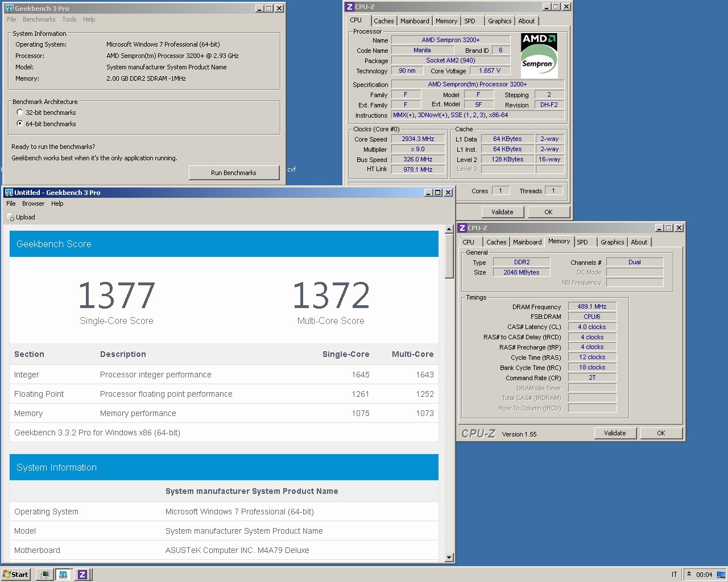This screenshot has width=728, height=582.
Task: Click the Floating Point row in results
Action: coord(224,394)
